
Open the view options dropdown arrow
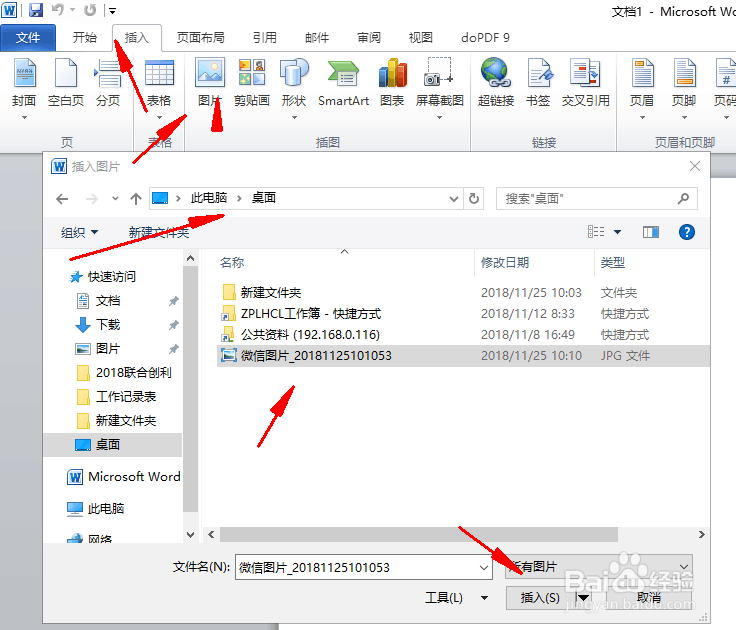[618, 232]
